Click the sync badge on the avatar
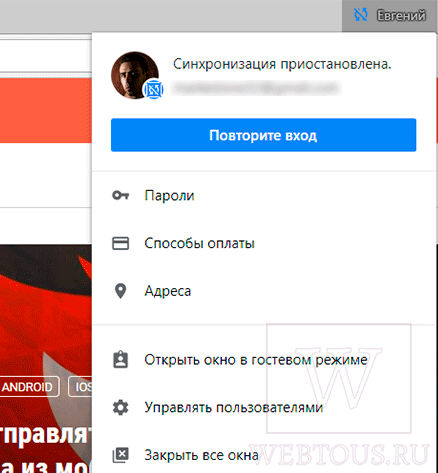Image resolution: width=438 pixels, height=473 pixels. (153, 89)
